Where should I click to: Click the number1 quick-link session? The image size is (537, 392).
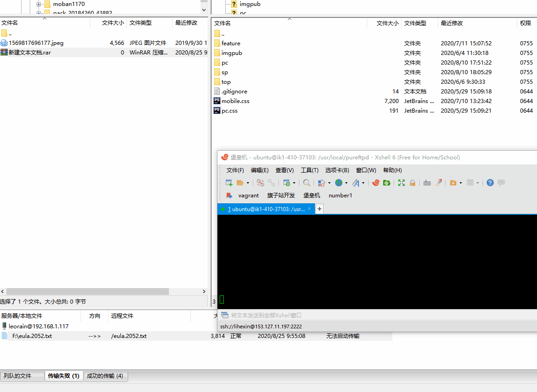tap(341, 196)
